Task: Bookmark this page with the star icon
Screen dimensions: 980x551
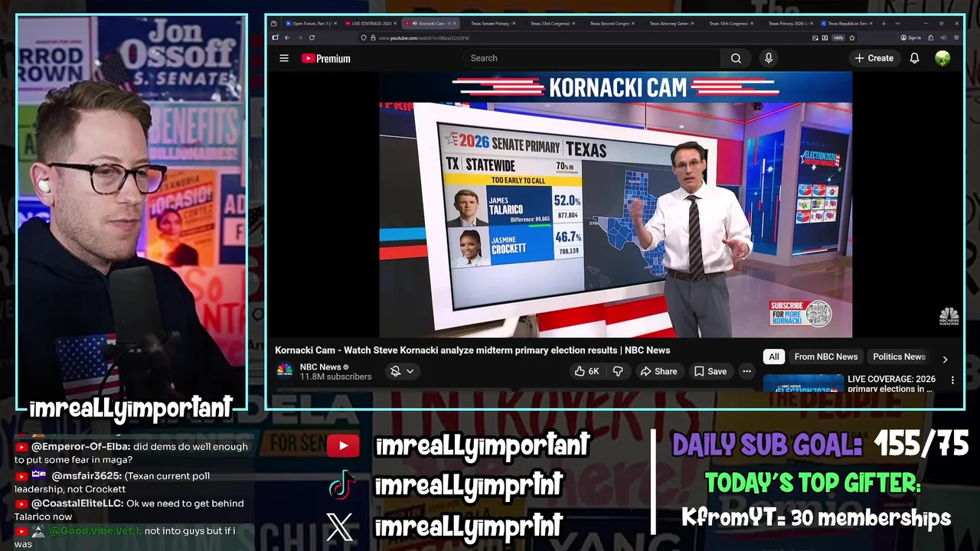Action: tap(851, 37)
